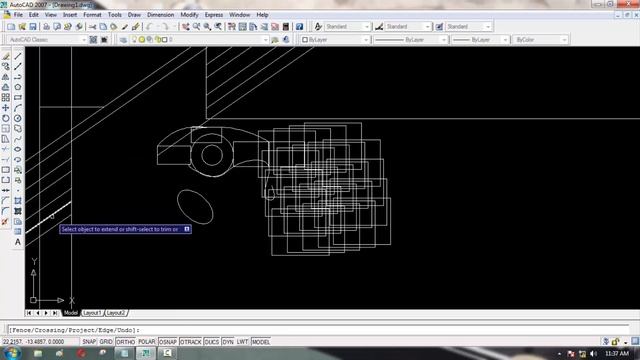This screenshot has width=640, height=360.
Task: Toggle GRID display in status bar
Action: (x=106, y=342)
